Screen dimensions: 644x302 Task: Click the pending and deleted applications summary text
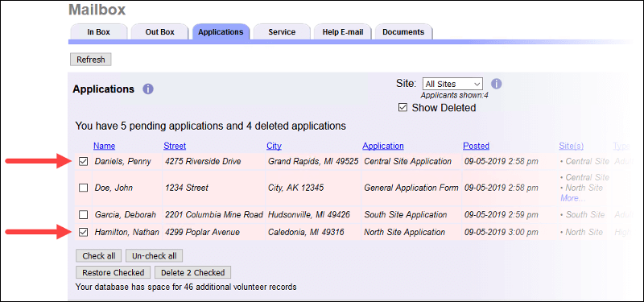point(211,126)
